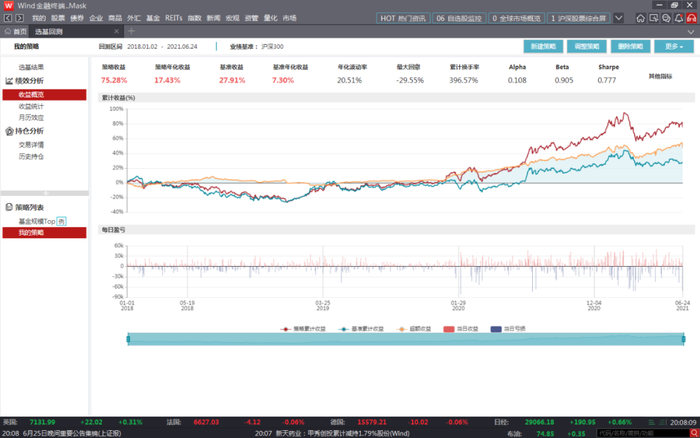Image resolution: width=700 pixels, height=438 pixels.
Task: Open the home icon in top-right toolbar
Action: 641,18
